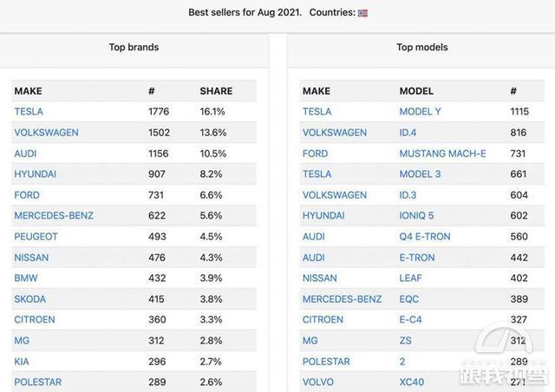Click the MODEL column header

coord(416,91)
